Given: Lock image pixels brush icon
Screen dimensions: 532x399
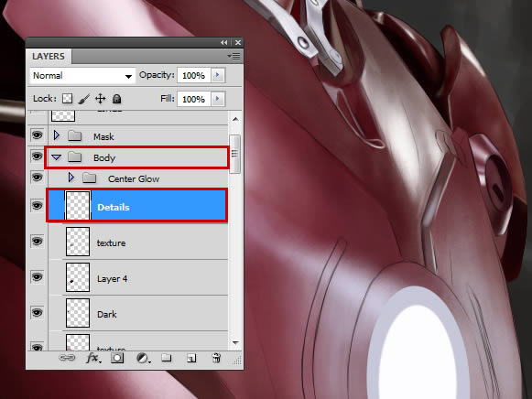Looking at the screenshot, I should [x=84, y=99].
